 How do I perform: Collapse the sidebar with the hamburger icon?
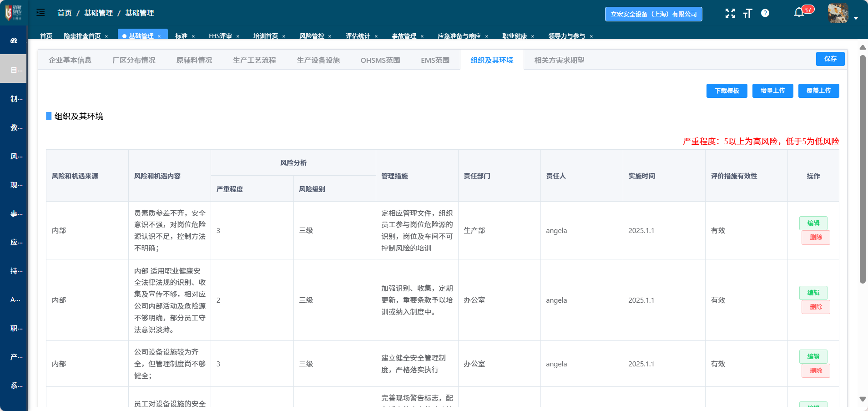tap(40, 13)
